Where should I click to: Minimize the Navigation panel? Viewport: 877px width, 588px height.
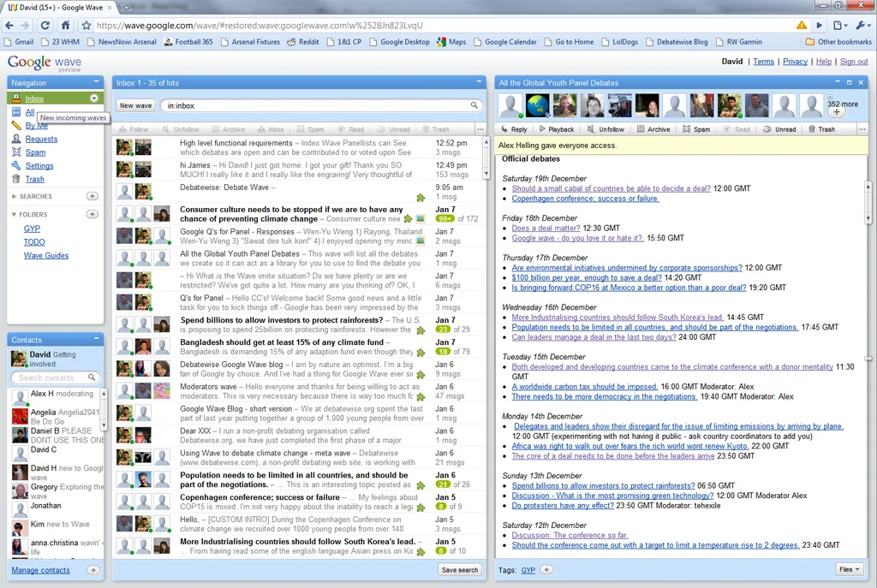coord(96,81)
